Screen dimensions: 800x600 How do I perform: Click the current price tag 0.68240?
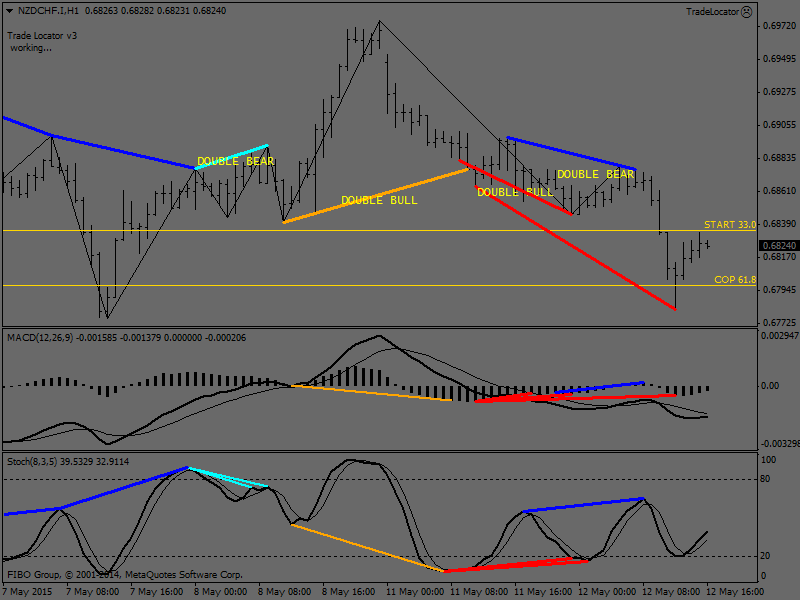pyautogui.click(x=778, y=245)
